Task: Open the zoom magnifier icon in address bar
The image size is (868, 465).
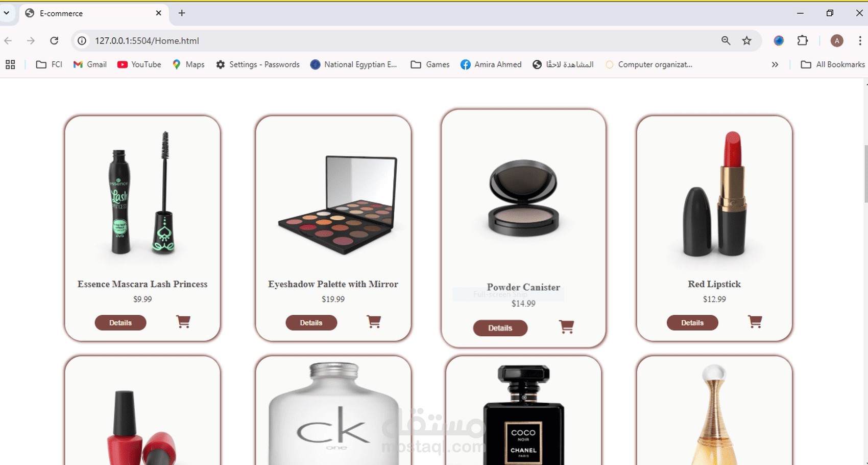Action: point(726,40)
